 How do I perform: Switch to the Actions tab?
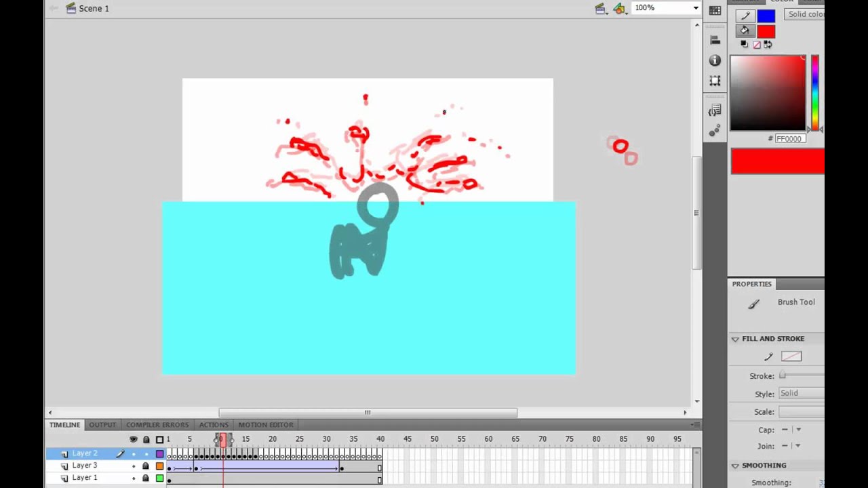click(214, 425)
